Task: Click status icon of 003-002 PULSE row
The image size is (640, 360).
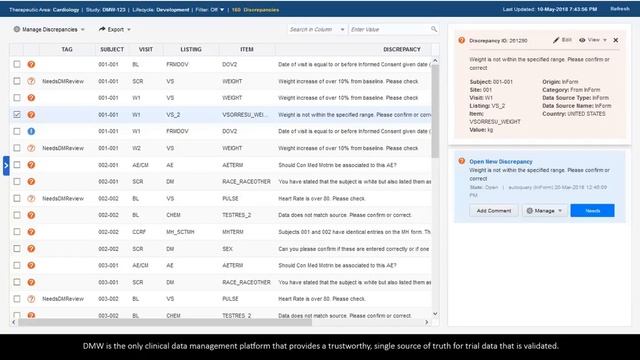Action: click(31, 299)
